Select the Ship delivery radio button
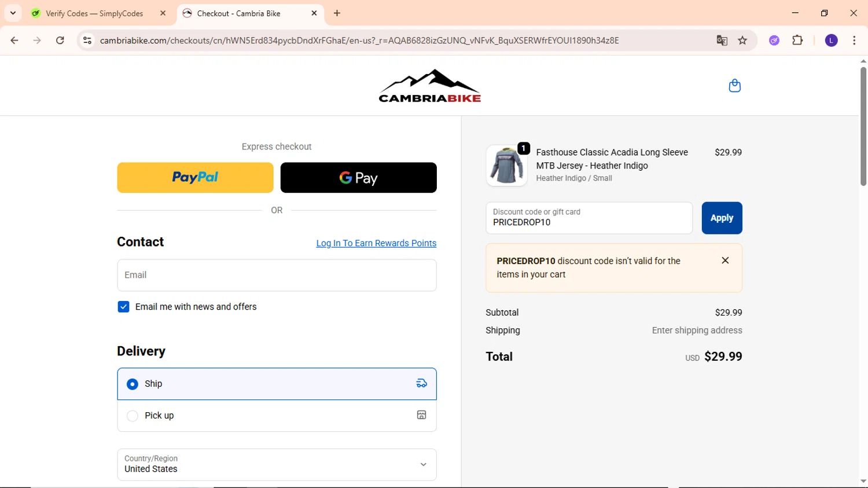 point(133,384)
